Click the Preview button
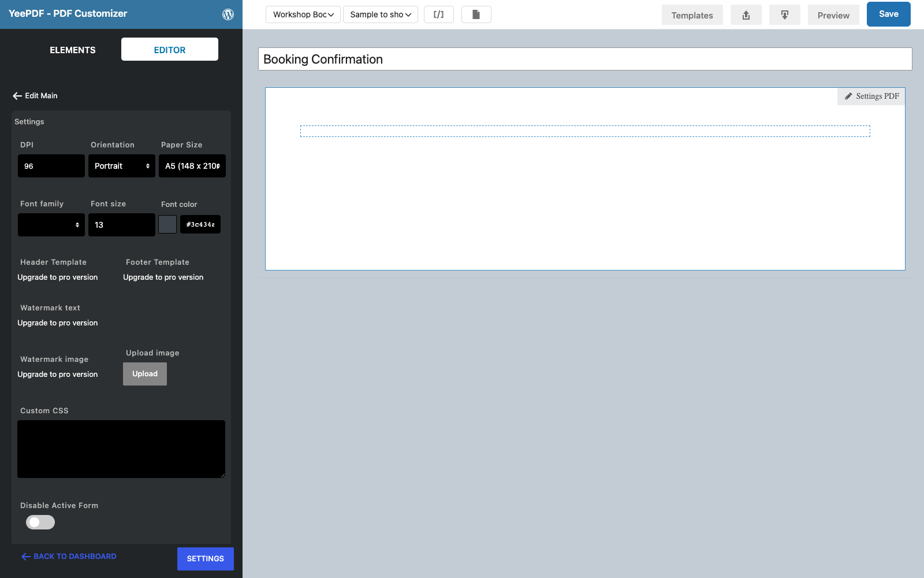Image resolution: width=924 pixels, height=578 pixels. tap(833, 15)
